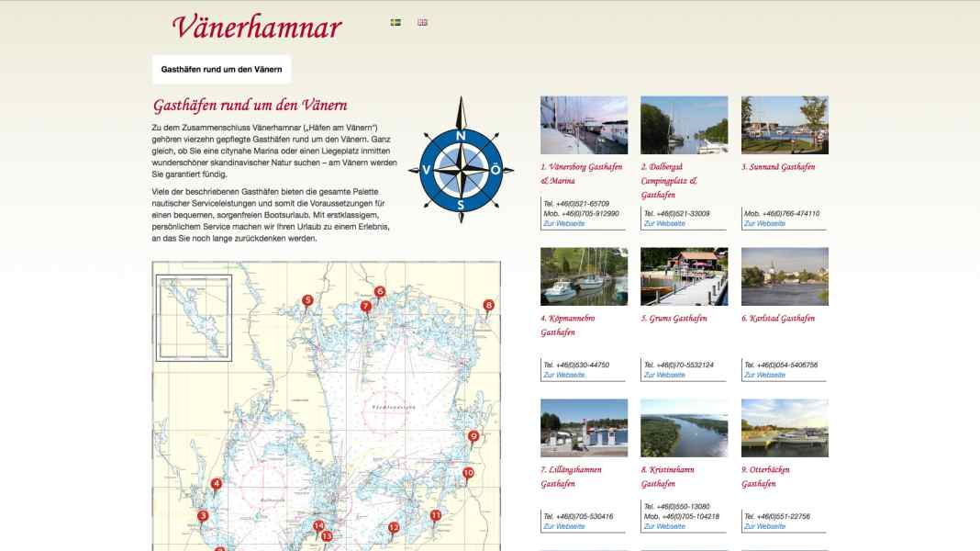Open the Gasthäfen rund um den Vänern tab
The height and width of the screenshot is (551, 980).
[221, 70]
